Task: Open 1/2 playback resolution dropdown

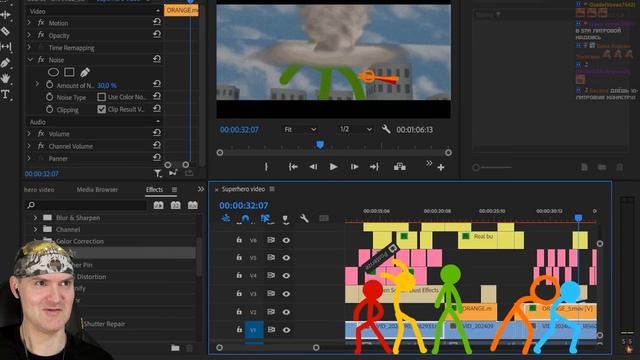Action: coord(356,129)
